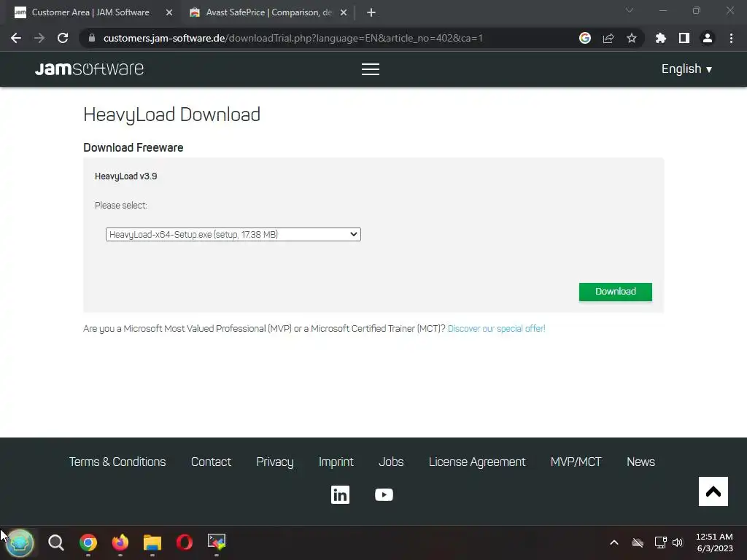Open the Windows Start menu
Image resolution: width=747 pixels, height=560 pixels.
pos(20,542)
